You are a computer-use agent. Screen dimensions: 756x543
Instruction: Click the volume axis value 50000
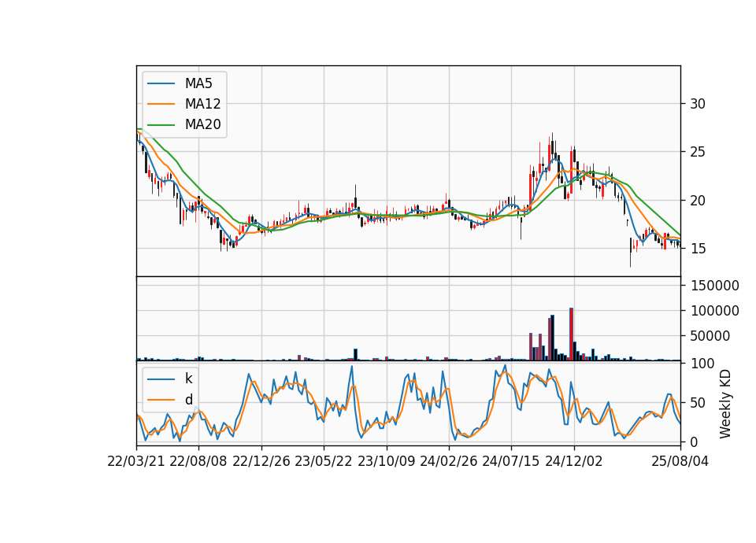710,336
